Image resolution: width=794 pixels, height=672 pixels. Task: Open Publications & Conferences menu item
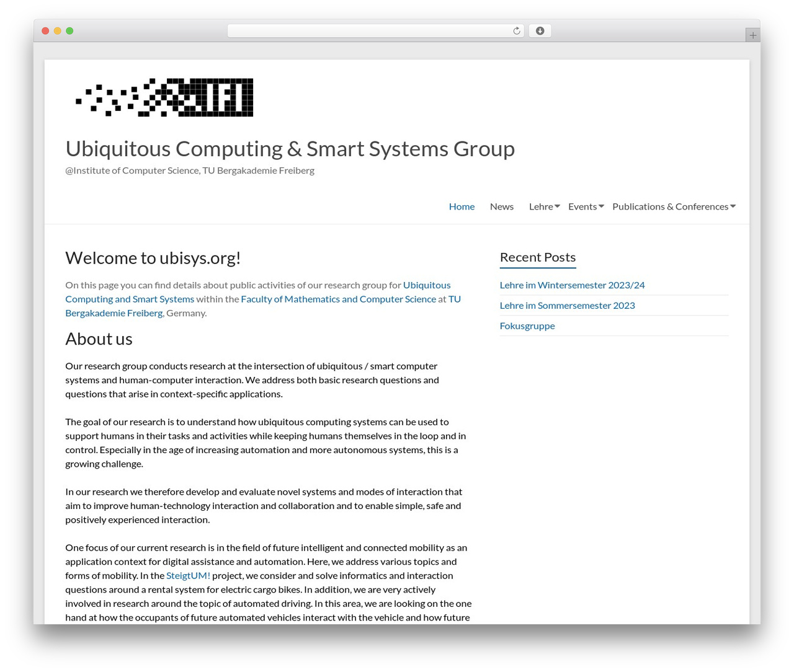point(670,206)
